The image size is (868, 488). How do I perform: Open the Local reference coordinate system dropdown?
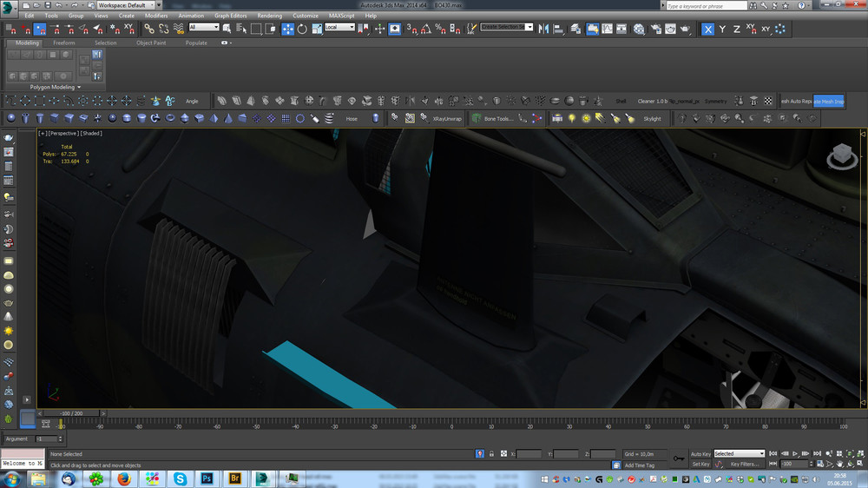339,28
